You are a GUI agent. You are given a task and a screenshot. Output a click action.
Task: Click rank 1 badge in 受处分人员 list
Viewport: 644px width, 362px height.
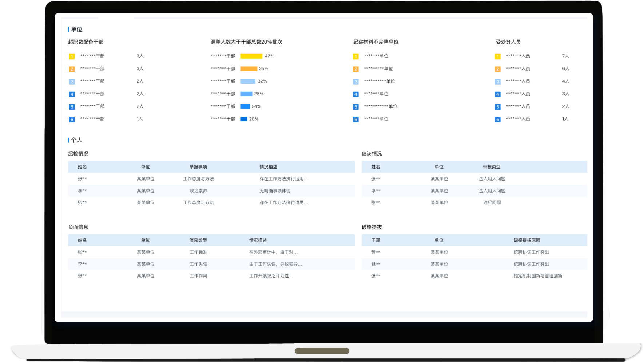point(498,56)
